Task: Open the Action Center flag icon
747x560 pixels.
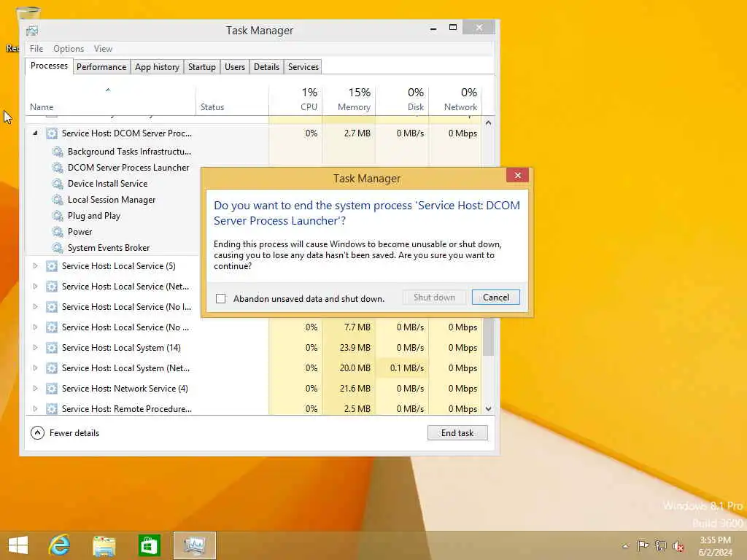Action: [643, 546]
